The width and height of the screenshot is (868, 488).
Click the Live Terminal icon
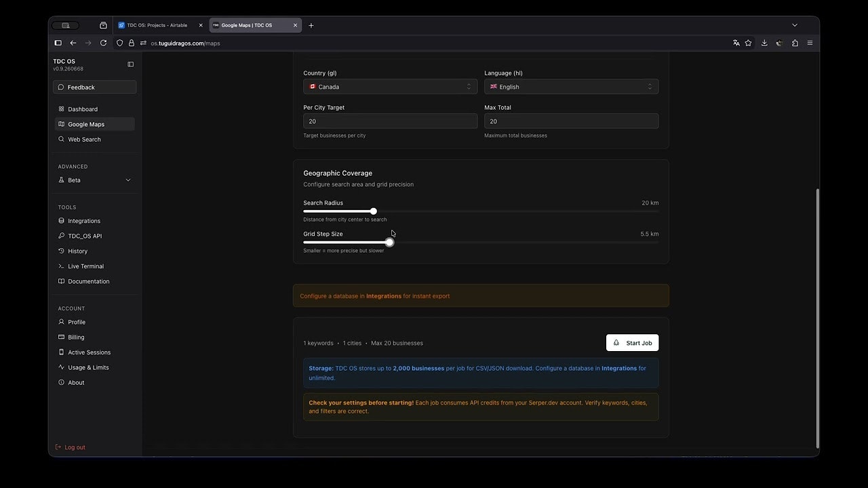pos(61,266)
